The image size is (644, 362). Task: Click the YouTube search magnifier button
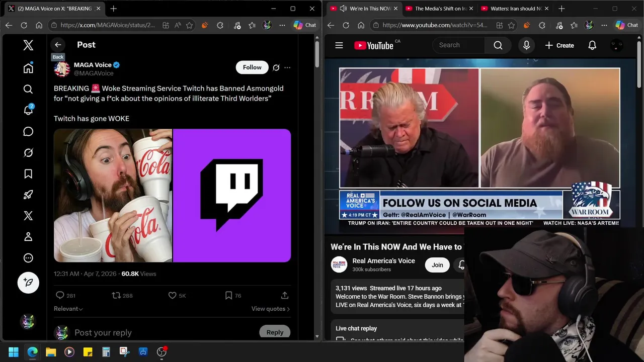(498, 45)
